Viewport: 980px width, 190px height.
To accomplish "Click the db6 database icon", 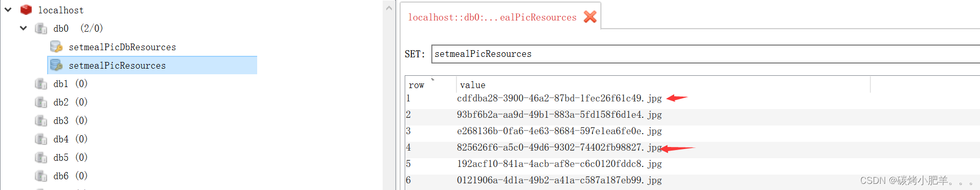I will (x=41, y=176).
